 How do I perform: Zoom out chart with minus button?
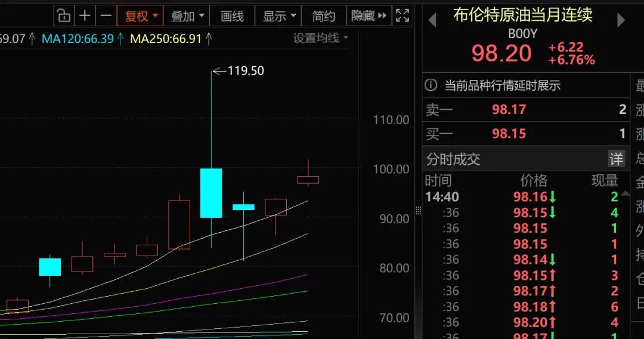(106, 16)
